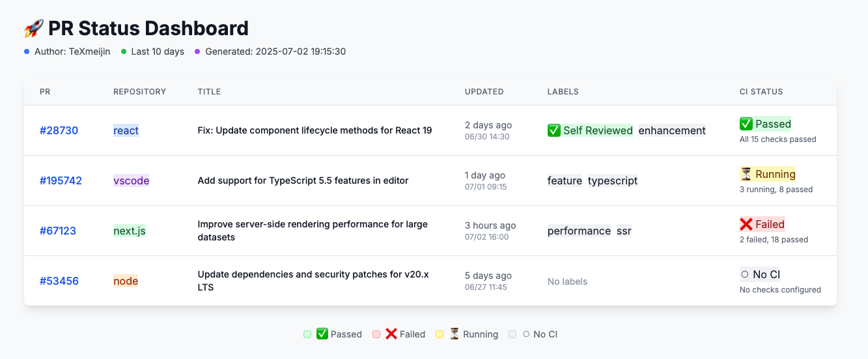Click the hourglass Running icon for vscode PR

746,174
